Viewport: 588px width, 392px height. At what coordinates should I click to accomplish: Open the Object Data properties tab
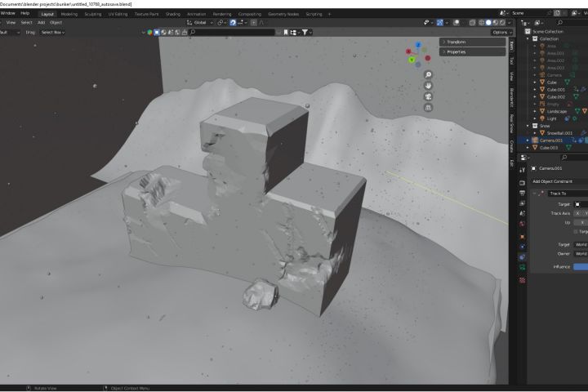click(x=523, y=268)
